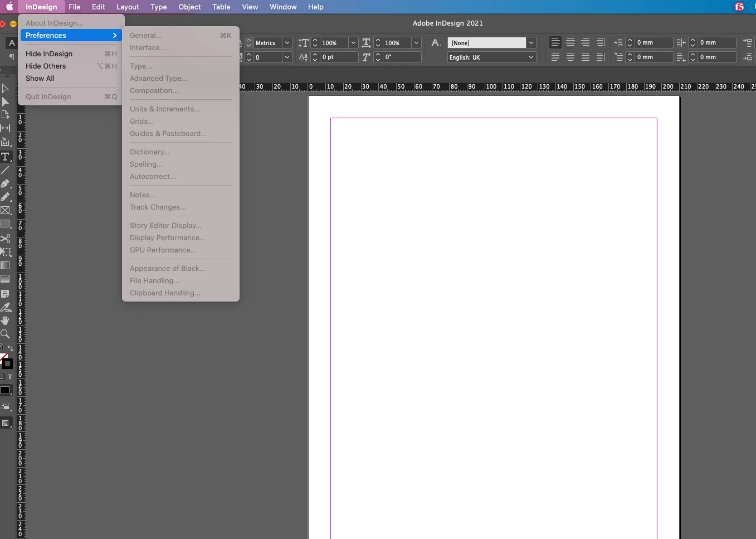The image size is (756, 539).
Task: Step the Baseline Shift 0 pt value
Action: pos(315,57)
